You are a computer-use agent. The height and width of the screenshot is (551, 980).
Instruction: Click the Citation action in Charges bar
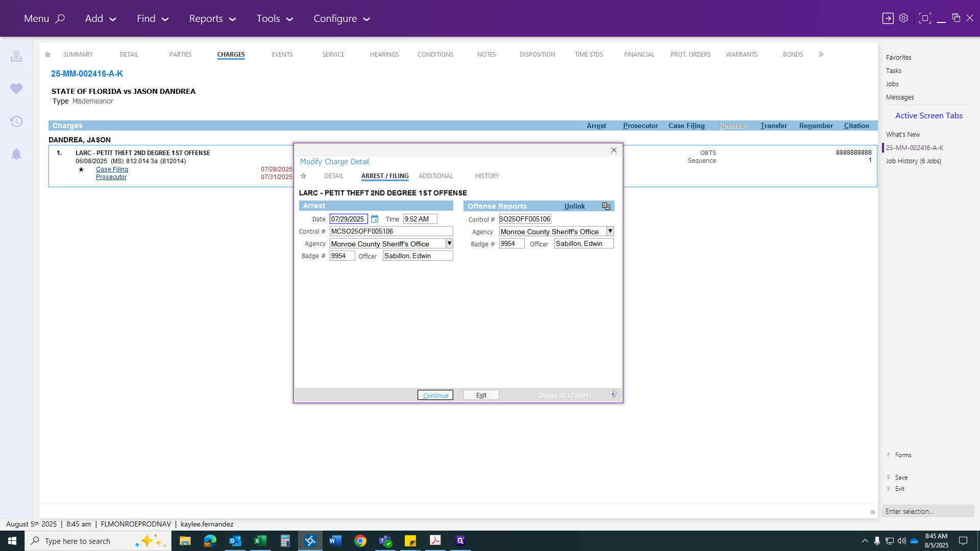(856, 126)
